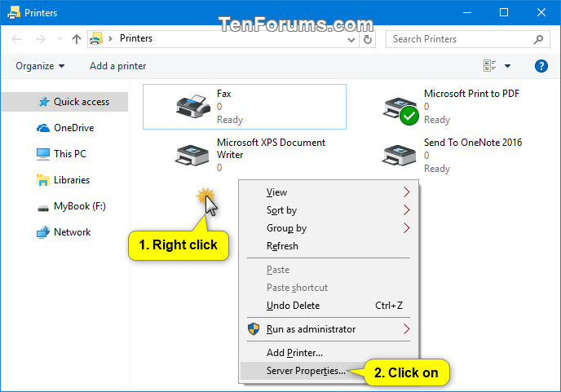Viewport: 561px width, 392px height.
Task: Click the This PC monitor icon
Action: [43, 154]
